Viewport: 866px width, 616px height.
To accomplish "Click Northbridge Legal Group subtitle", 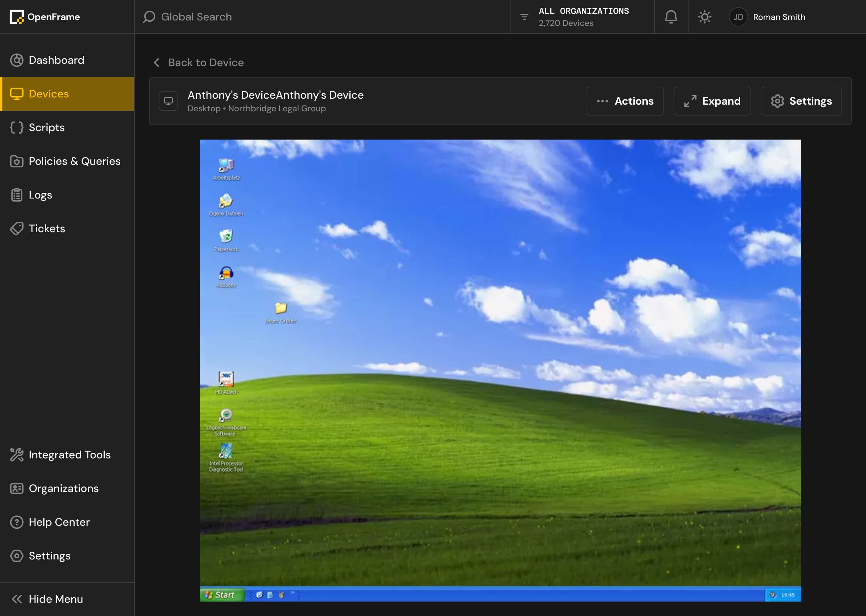I will coord(277,109).
